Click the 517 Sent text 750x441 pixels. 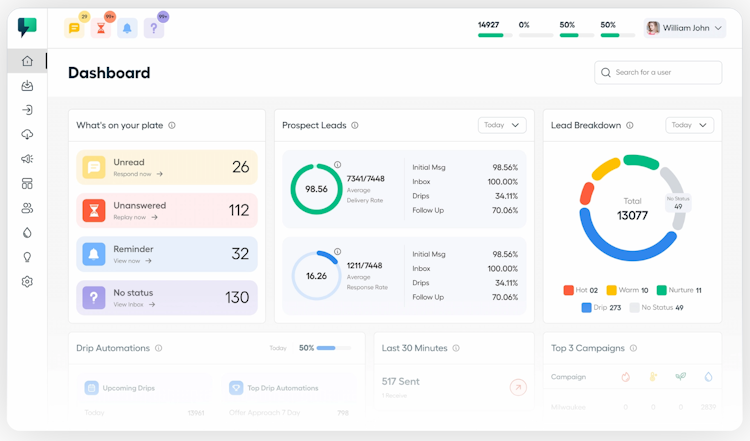coord(400,382)
